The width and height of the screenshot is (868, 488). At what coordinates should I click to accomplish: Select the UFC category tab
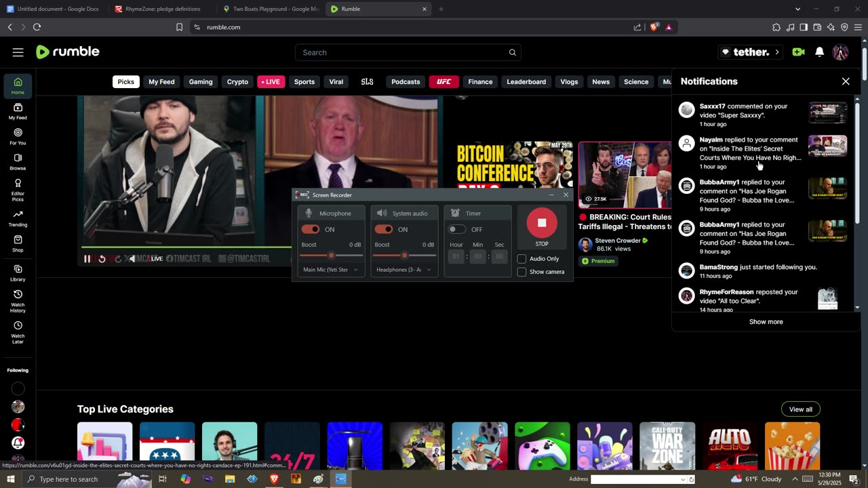(x=443, y=82)
